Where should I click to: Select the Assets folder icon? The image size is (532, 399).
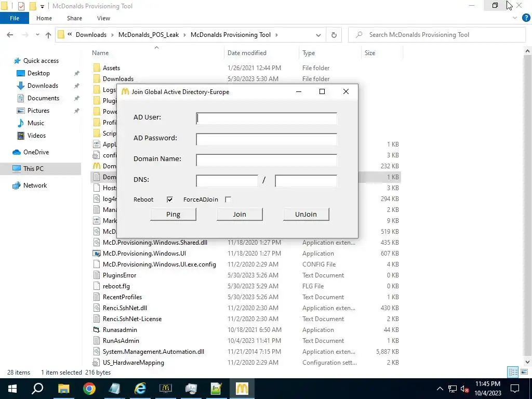tap(97, 68)
